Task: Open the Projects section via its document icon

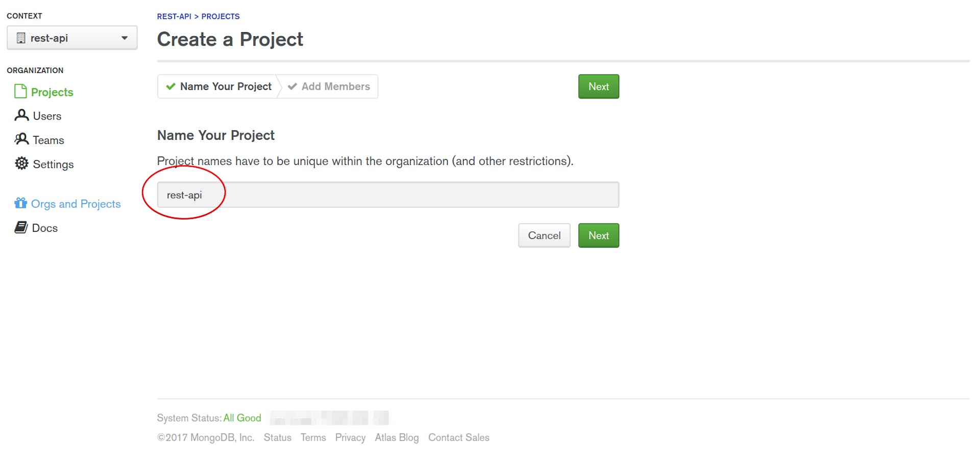Action: click(x=20, y=92)
